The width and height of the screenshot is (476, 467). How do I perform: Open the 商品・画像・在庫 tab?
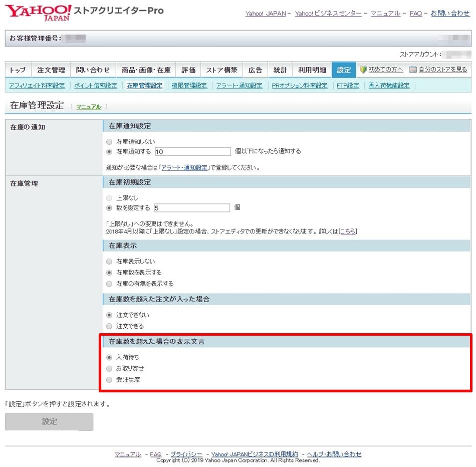coord(146,70)
